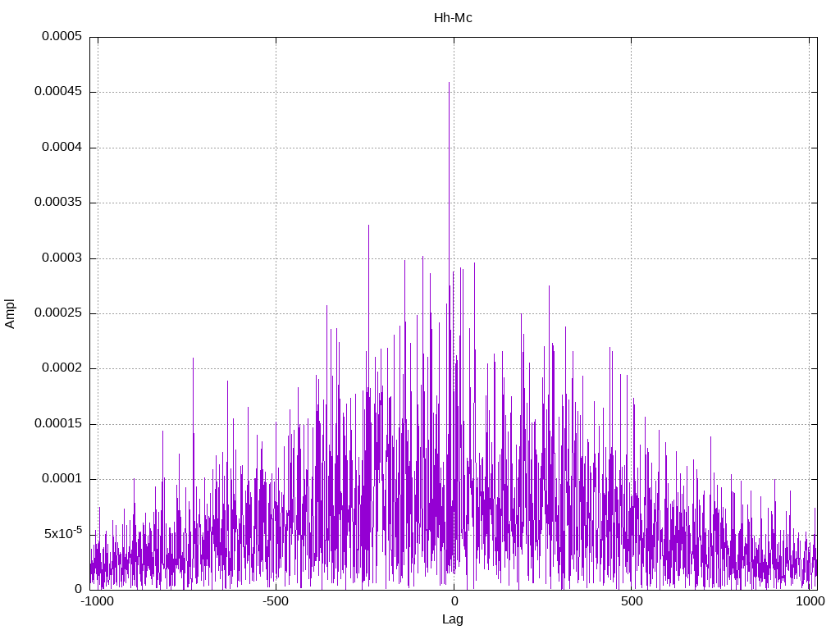Click the y-axis value "0.00035"
The height and width of the screenshot is (630, 840).
[58, 203]
